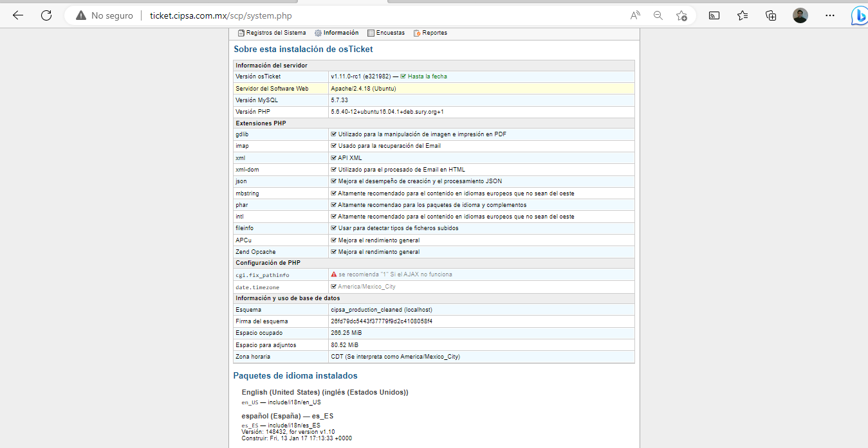Click the check icon beside America/Mexico_City in date.timezone row

point(334,287)
